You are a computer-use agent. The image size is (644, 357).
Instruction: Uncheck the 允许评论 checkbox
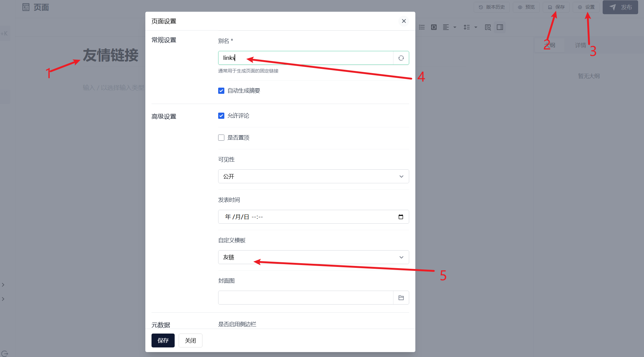tap(221, 116)
